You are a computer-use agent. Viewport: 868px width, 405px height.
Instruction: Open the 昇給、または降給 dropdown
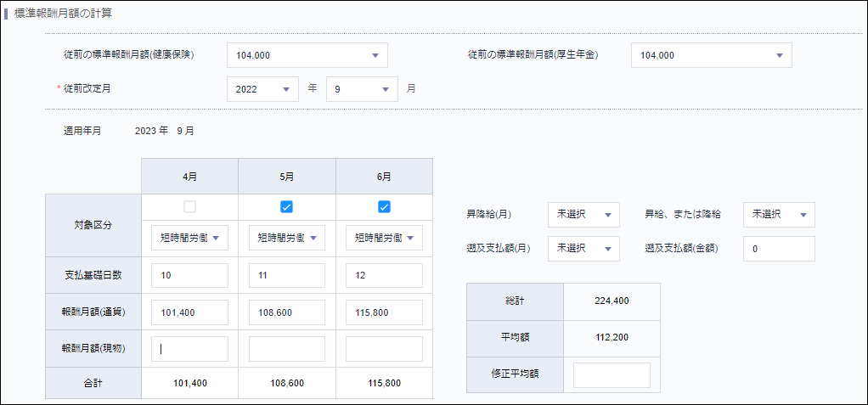(x=778, y=215)
